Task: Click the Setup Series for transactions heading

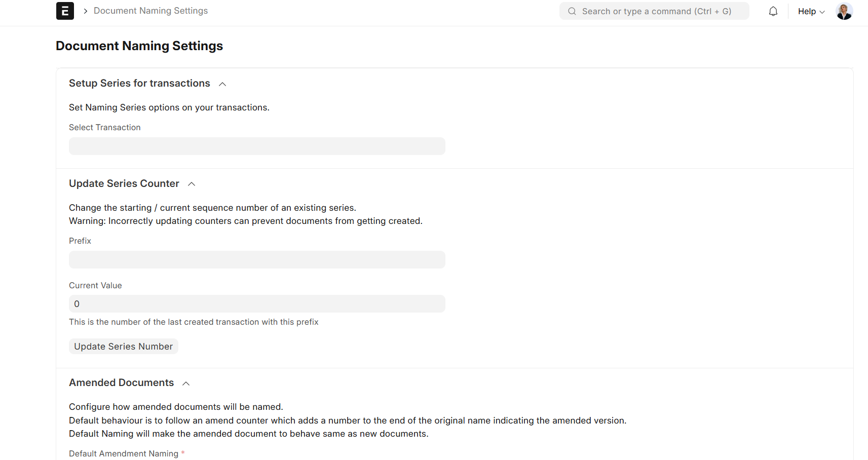Action: coord(139,83)
